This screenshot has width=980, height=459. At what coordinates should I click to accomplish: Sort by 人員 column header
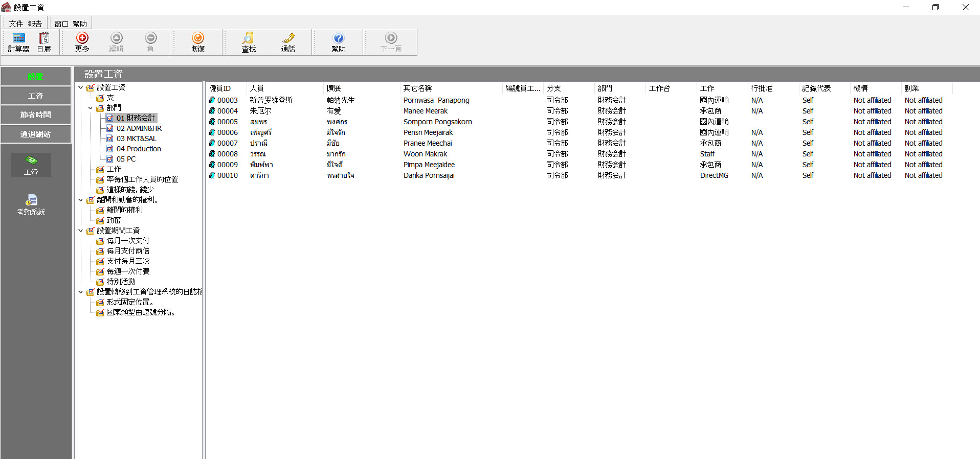(x=285, y=88)
